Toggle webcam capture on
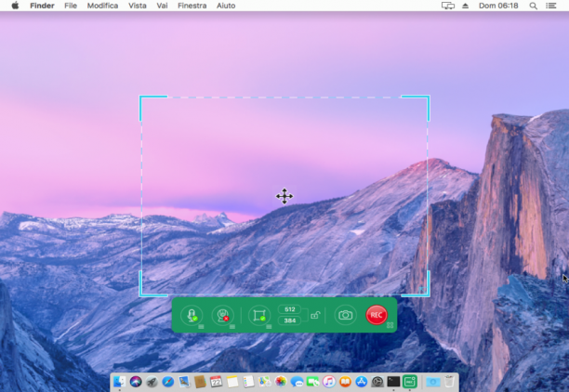This screenshot has height=392, width=569. [223, 315]
